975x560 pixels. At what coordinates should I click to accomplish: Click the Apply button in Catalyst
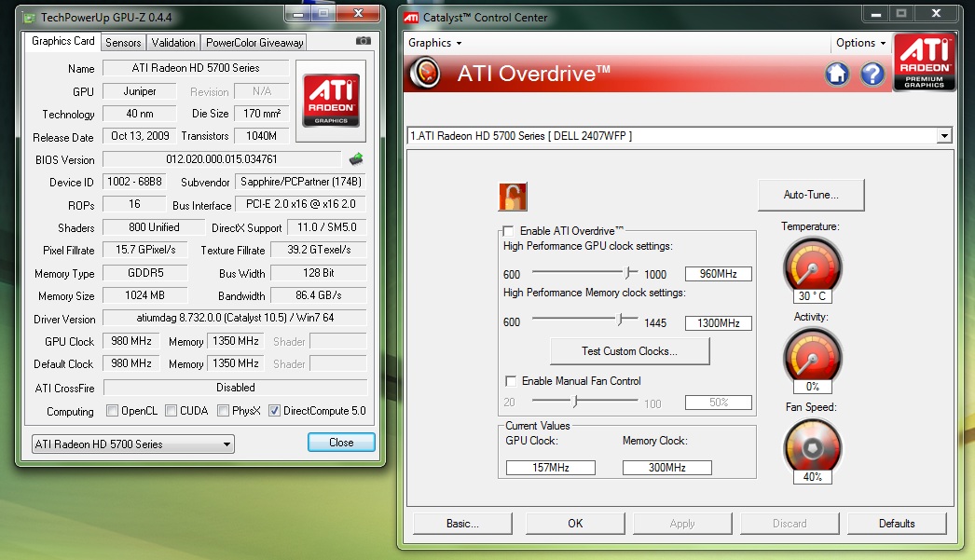pos(682,524)
